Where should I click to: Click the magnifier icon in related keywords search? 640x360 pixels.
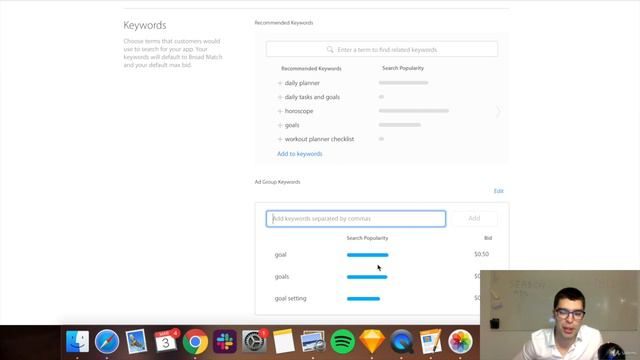[x=330, y=49]
